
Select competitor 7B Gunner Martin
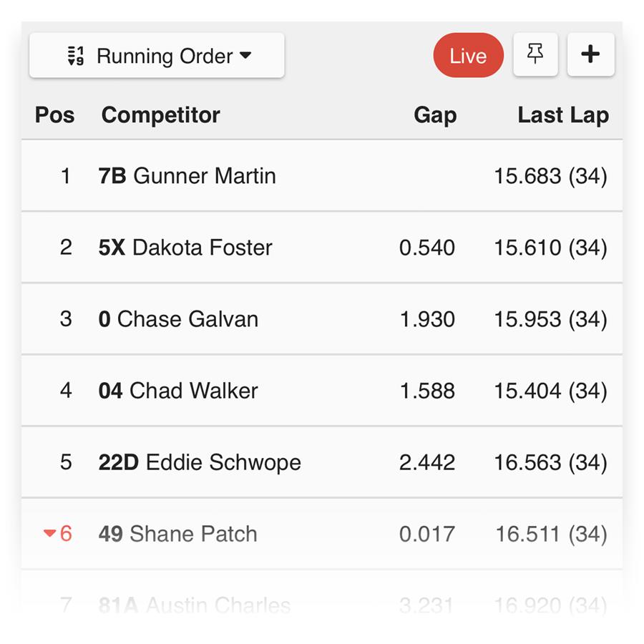[322, 176]
